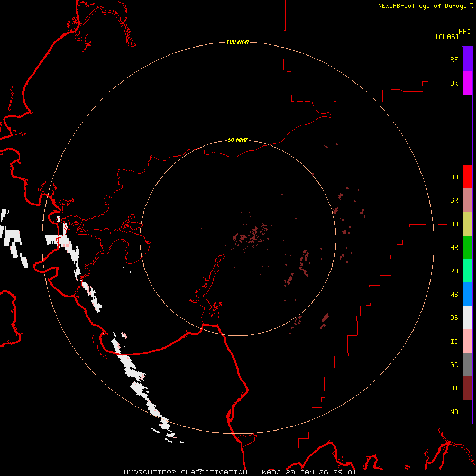476x476 pixels.
Task: Click the 20 JAN 26 date text
Action: 307,472
